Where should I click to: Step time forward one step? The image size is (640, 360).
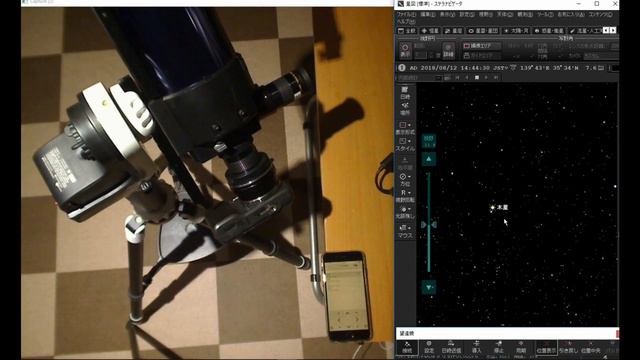pos(486,77)
